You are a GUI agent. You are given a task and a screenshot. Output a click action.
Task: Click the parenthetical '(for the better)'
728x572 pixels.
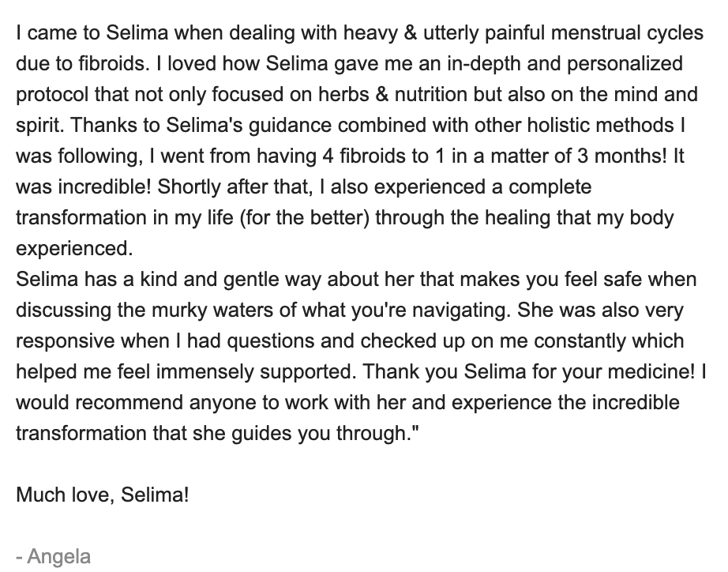tap(305, 217)
